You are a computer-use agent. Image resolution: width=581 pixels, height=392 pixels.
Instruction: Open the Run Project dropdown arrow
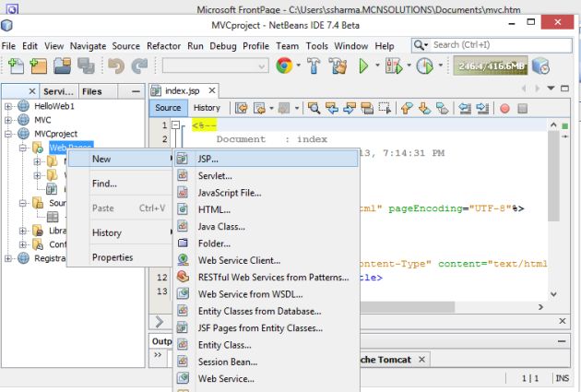[x=377, y=65]
